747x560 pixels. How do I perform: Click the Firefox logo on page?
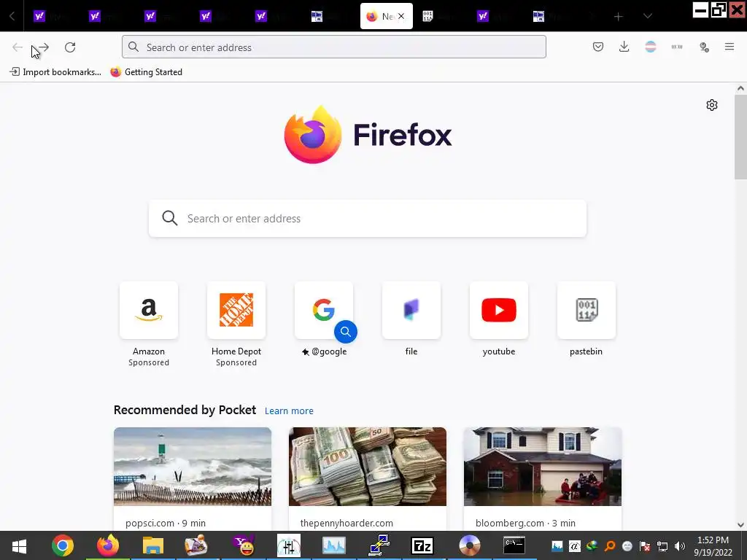[x=368, y=135]
